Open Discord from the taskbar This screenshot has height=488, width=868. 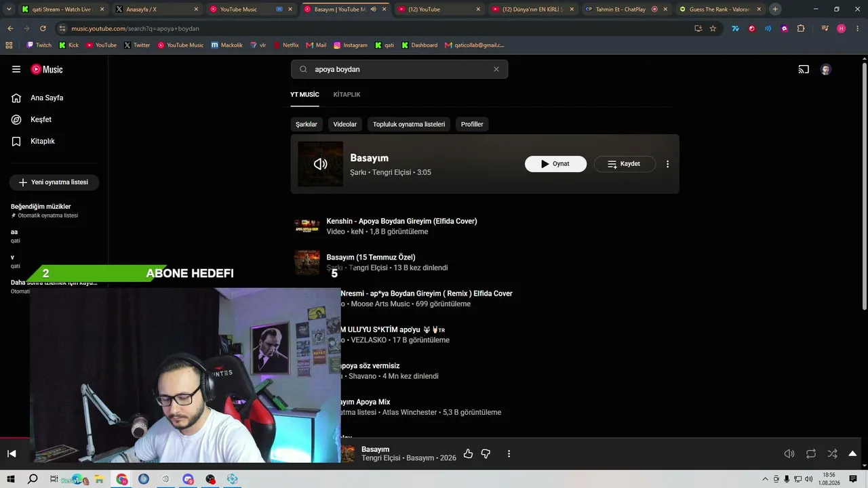click(188, 479)
